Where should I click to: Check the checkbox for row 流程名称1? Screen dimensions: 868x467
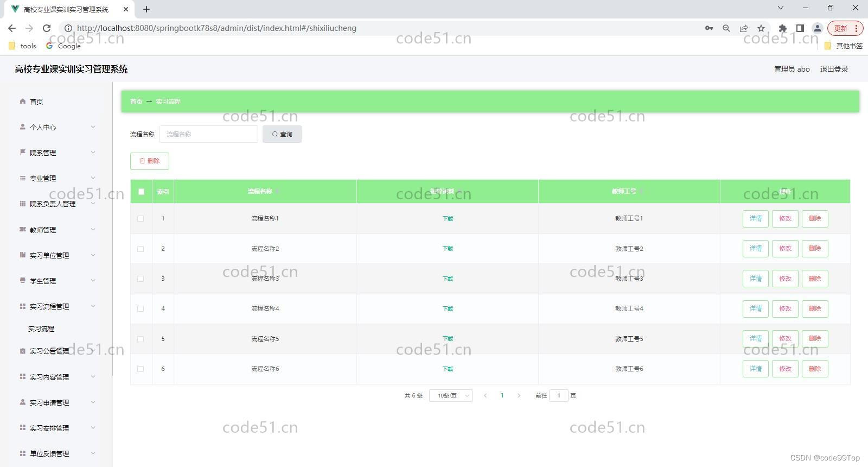tap(141, 218)
